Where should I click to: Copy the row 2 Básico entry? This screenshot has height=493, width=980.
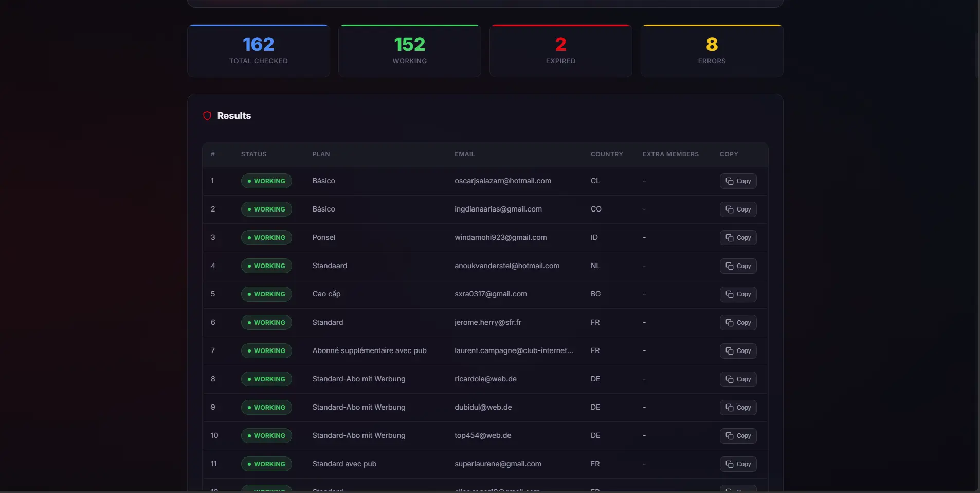(x=738, y=209)
